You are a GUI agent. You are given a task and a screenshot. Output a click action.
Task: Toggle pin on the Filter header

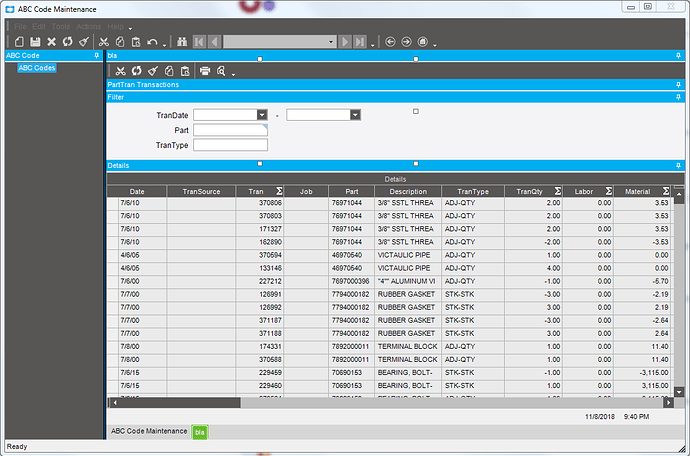[679, 97]
